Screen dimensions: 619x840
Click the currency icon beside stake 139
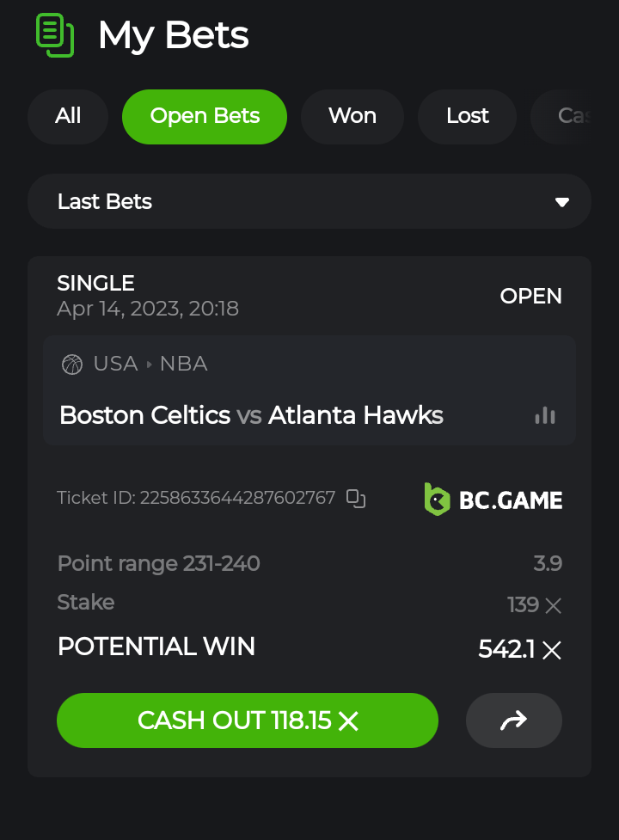(x=554, y=606)
